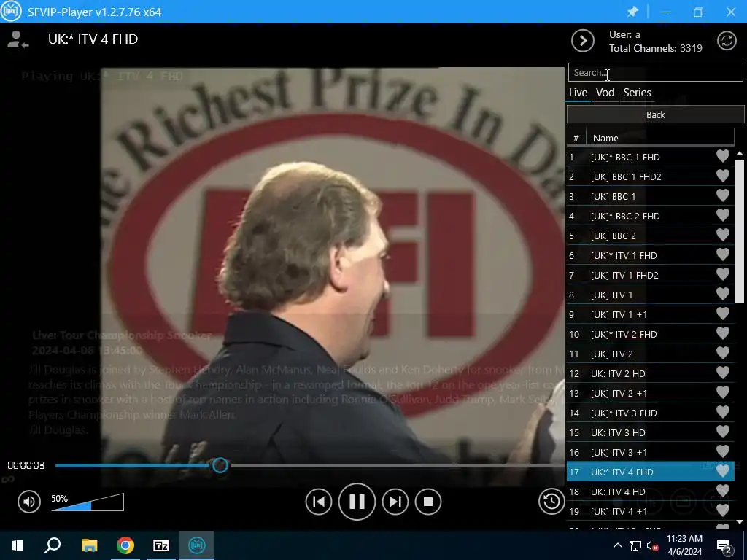Toggle heart for [UK]* BBC 2 FHD
Image resolution: width=747 pixels, height=560 pixels.
(x=723, y=215)
